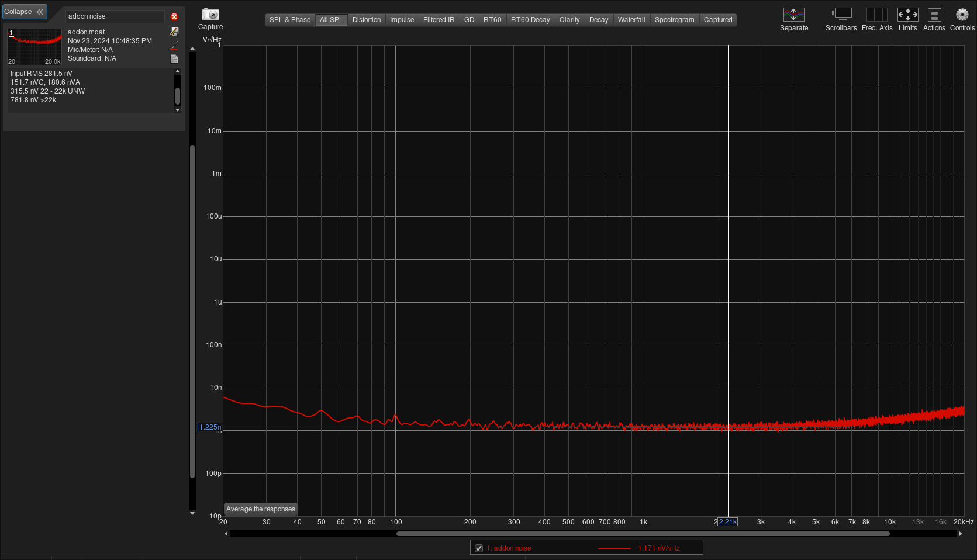Click vertical axis scrollbar thumb
The width and height of the screenshot is (977, 560).
192,312
